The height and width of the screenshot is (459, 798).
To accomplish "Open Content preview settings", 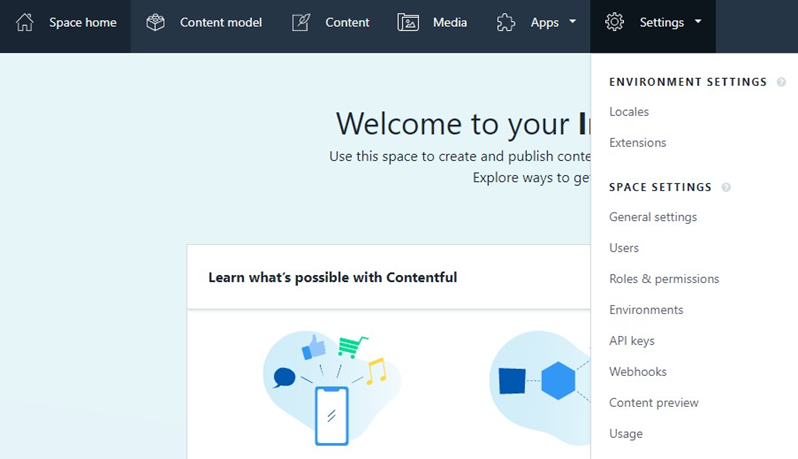I will point(654,403).
